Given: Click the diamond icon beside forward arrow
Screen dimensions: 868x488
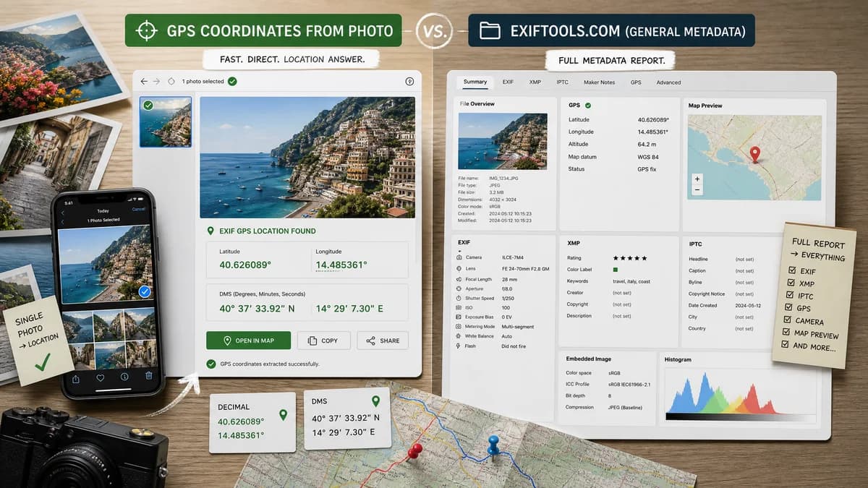Looking at the screenshot, I should point(171,82).
